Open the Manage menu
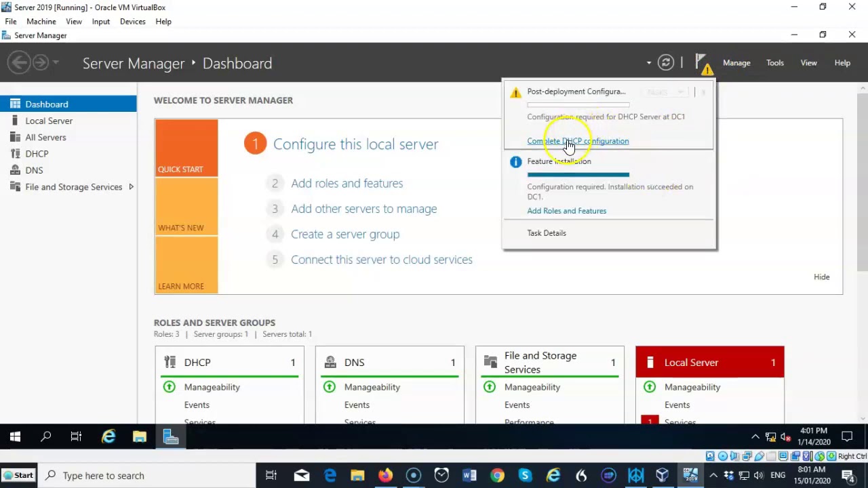The height and width of the screenshot is (488, 868). 736,63
